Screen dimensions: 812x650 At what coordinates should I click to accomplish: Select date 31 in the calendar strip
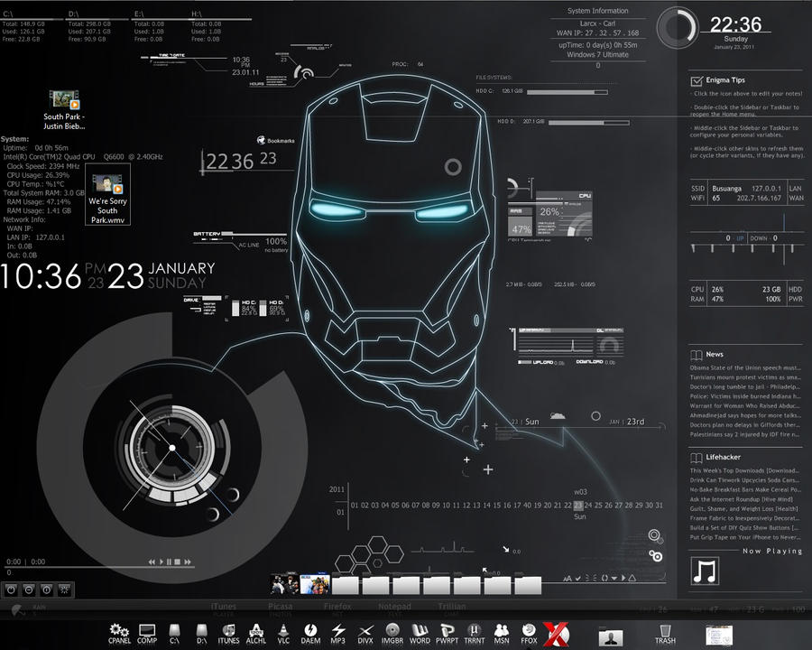(660, 505)
